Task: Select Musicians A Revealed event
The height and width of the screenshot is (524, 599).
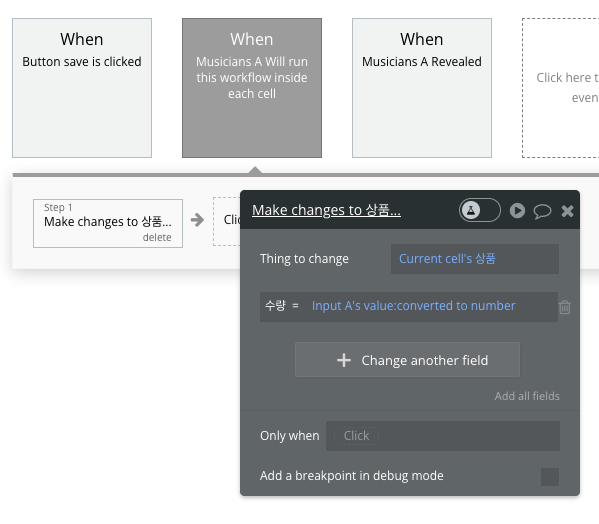Action: [x=422, y=88]
